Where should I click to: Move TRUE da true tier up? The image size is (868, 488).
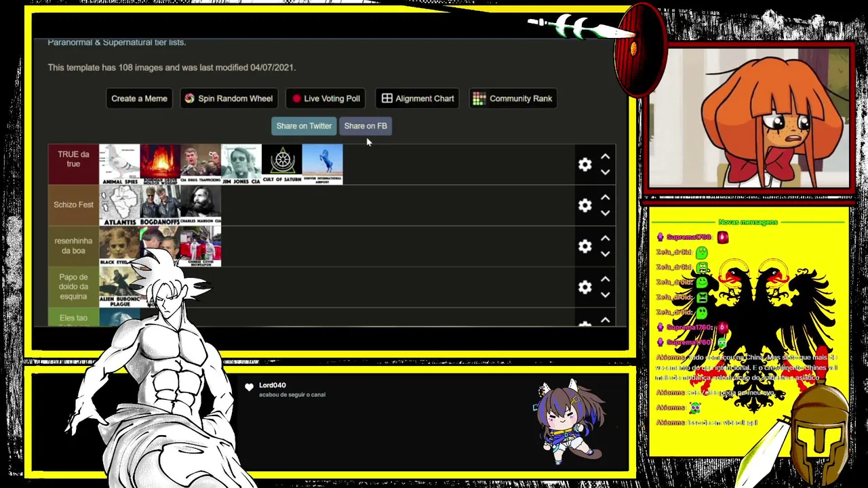point(605,157)
